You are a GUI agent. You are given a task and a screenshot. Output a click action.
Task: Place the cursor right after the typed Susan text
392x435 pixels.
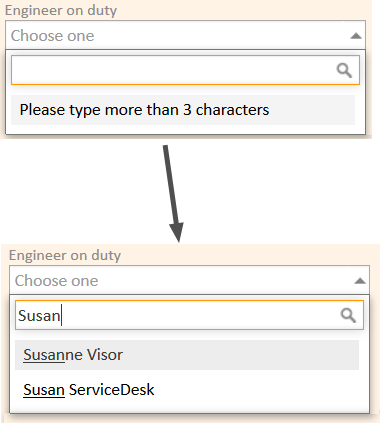click(62, 315)
